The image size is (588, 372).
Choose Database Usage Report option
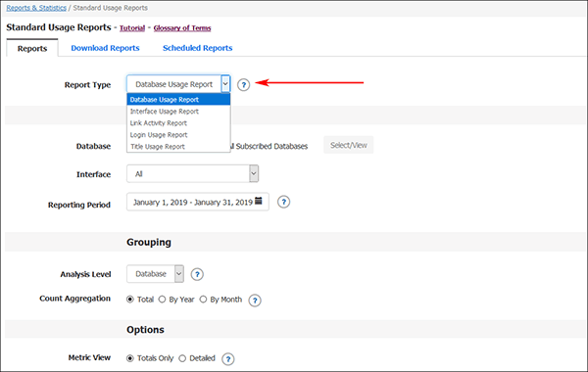(178, 100)
